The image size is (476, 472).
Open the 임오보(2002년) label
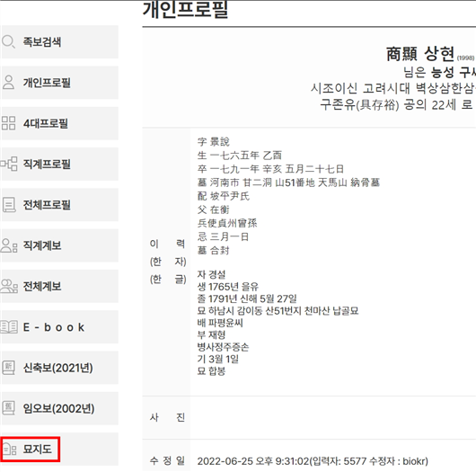[59, 409]
